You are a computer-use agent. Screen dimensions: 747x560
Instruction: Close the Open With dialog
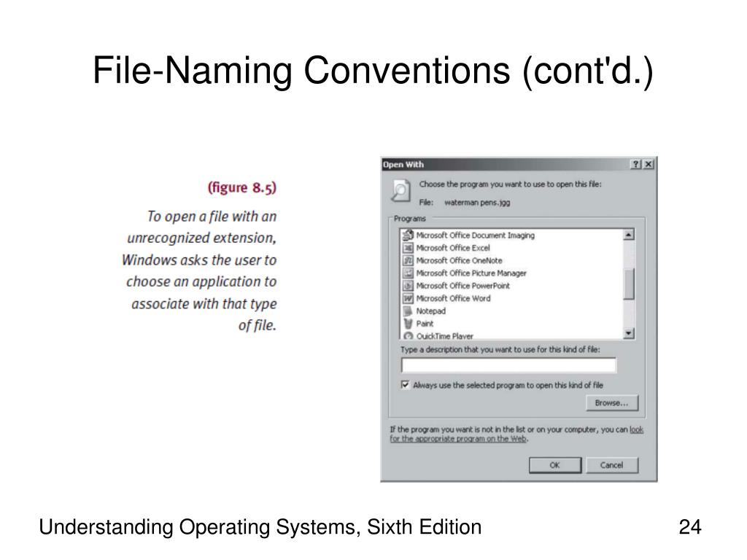point(649,164)
